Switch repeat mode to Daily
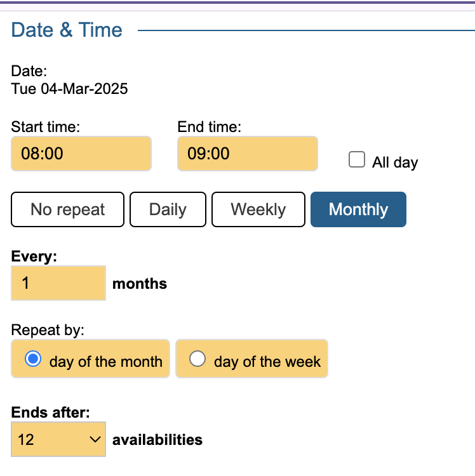Image resolution: width=475 pixels, height=476 pixels. (168, 209)
